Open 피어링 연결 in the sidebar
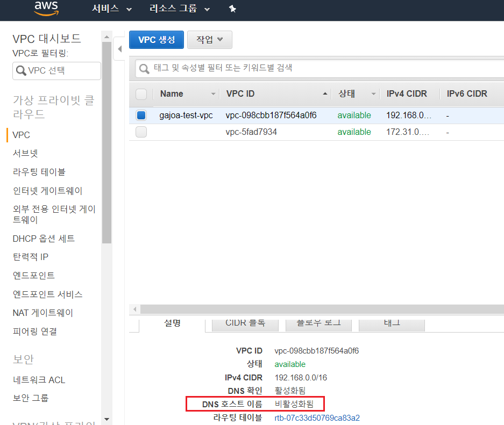The image size is (504, 425). 35,332
